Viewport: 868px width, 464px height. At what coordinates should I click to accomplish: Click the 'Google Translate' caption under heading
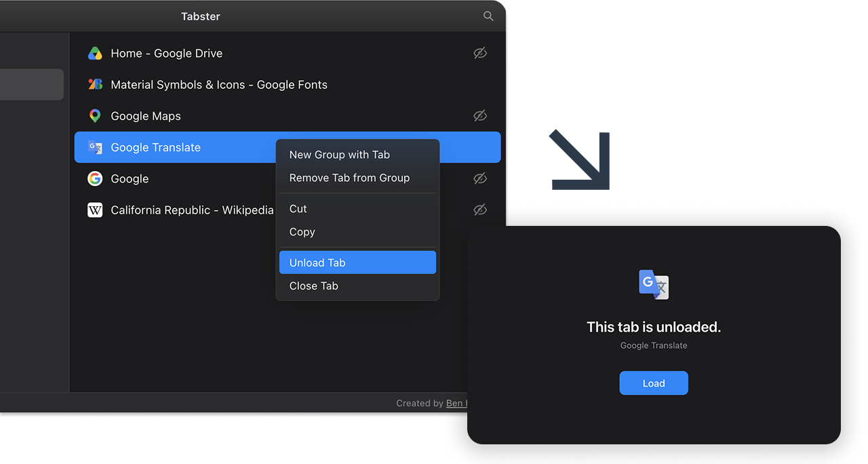coord(654,345)
